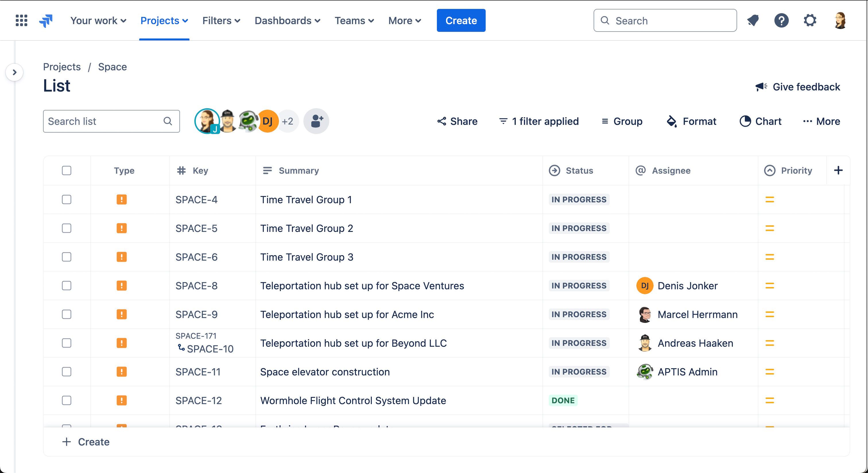Screen dimensions: 868x473
Task: Open the Filters menu in navigation
Action: coord(221,21)
